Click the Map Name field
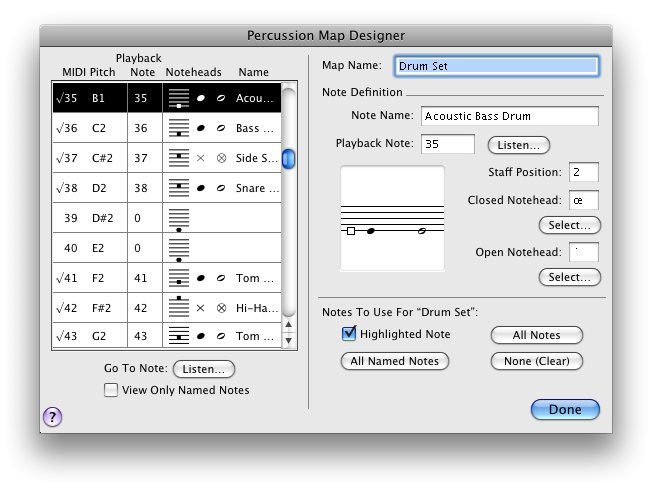The image size is (652, 488). pos(496,66)
